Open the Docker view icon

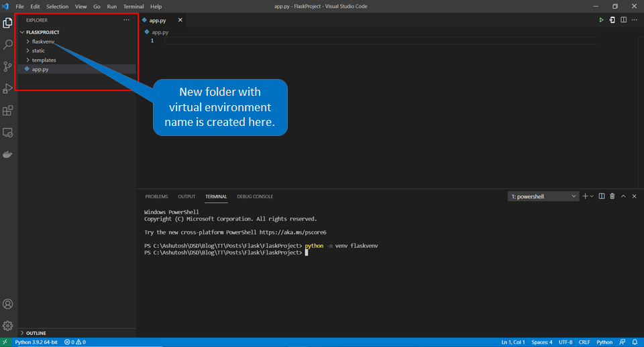coord(8,155)
